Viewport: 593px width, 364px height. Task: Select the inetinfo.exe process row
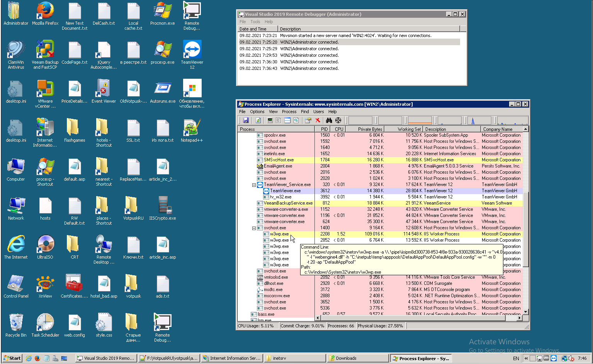380,154
